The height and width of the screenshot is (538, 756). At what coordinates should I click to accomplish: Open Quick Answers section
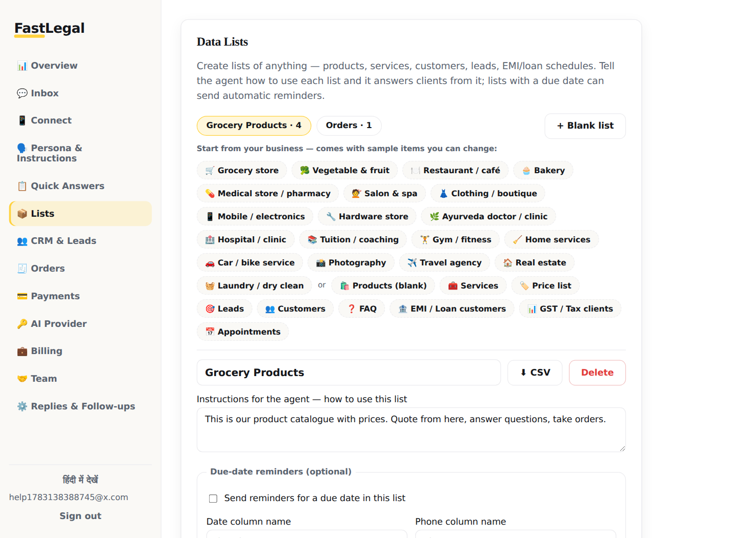click(x=80, y=186)
